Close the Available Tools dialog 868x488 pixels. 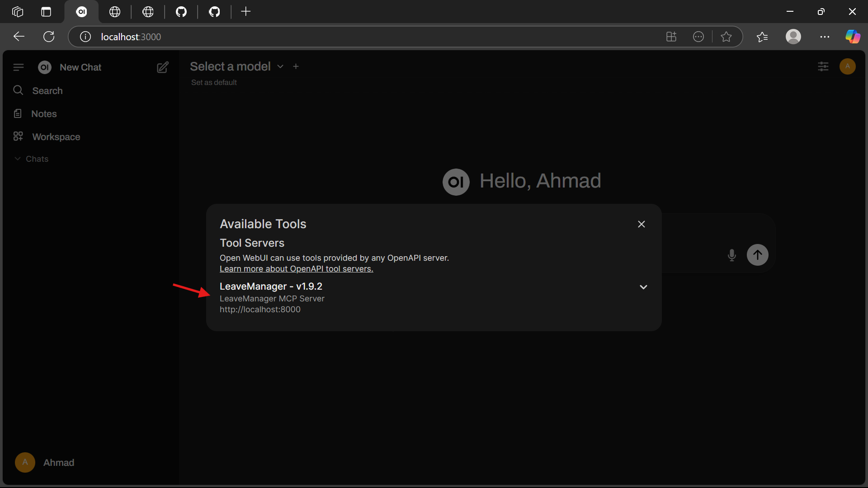(641, 224)
